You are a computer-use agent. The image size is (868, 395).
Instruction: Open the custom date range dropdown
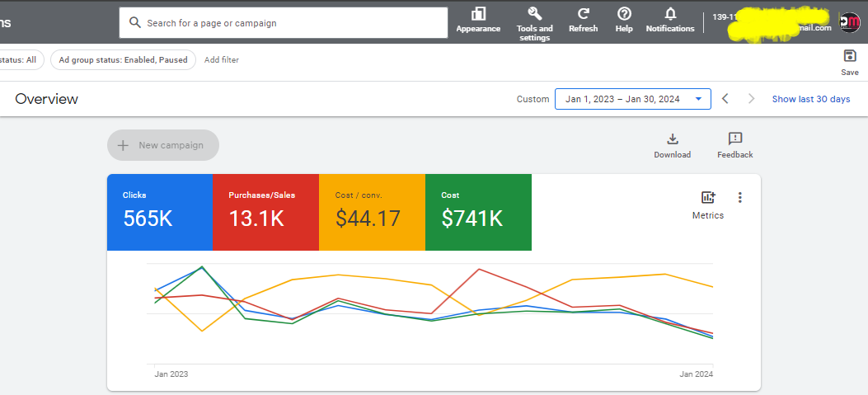coord(633,99)
